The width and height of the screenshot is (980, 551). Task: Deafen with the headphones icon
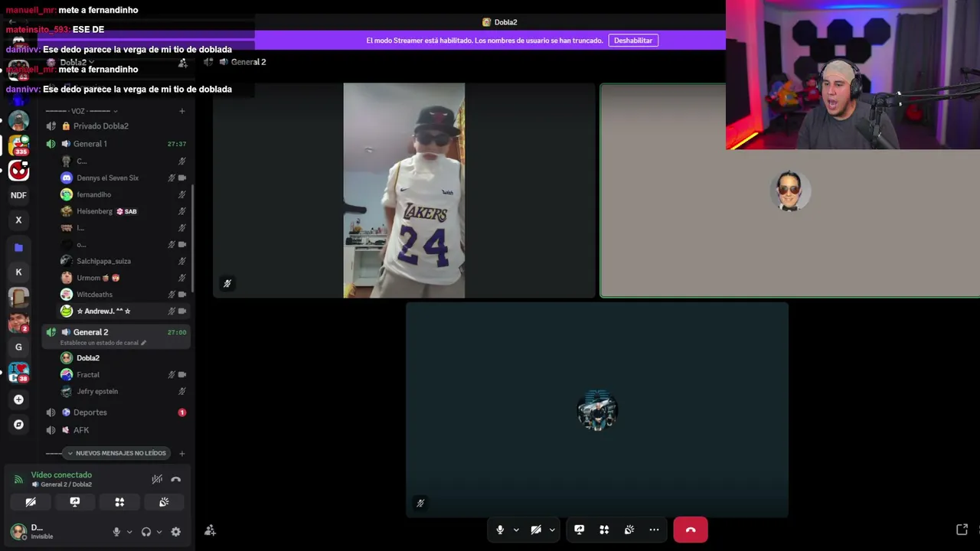coord(146,532)
